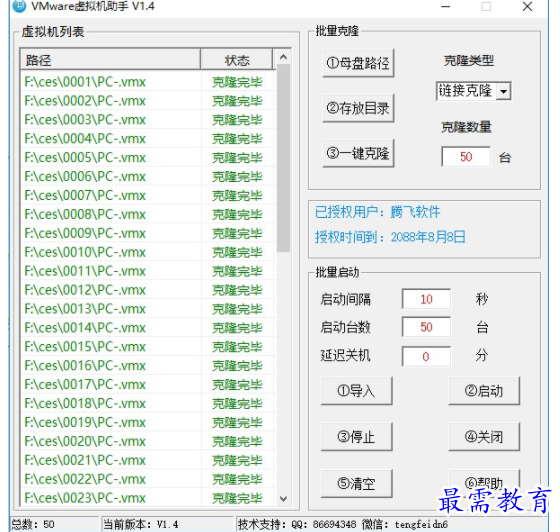Select row F:\ces\0014\PC-.vmx
The width and height of the screenshot is (560, 532).
[x=148, y=328]
